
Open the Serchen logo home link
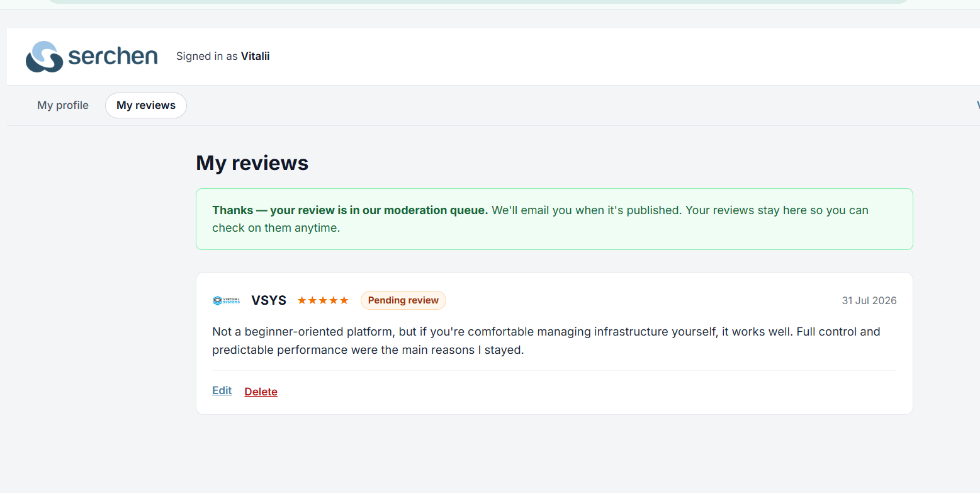(91, 57)
